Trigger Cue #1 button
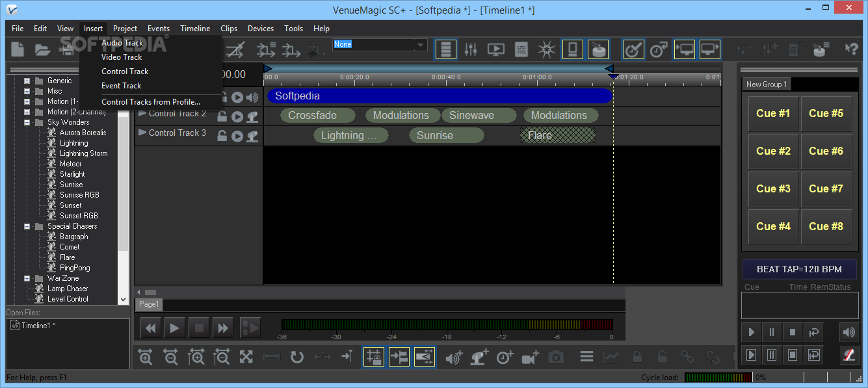This screenshot has height=388, width=868. click(774, 114)
